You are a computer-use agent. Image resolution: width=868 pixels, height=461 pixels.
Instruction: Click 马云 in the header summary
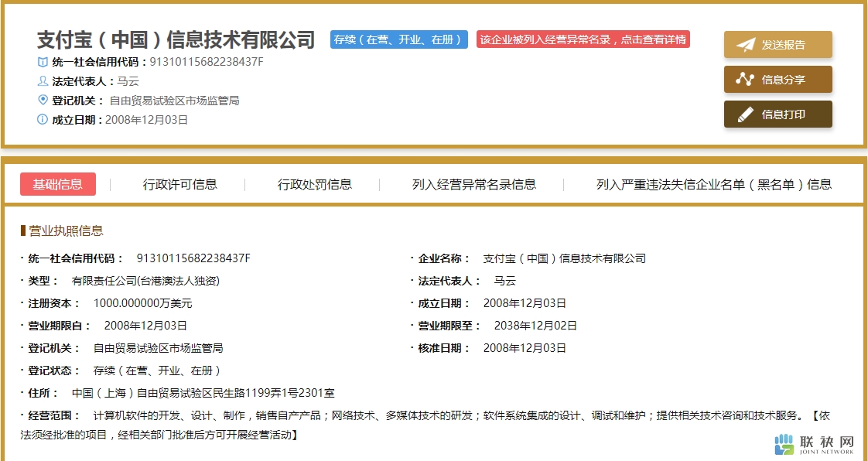[x=128, y=81]
